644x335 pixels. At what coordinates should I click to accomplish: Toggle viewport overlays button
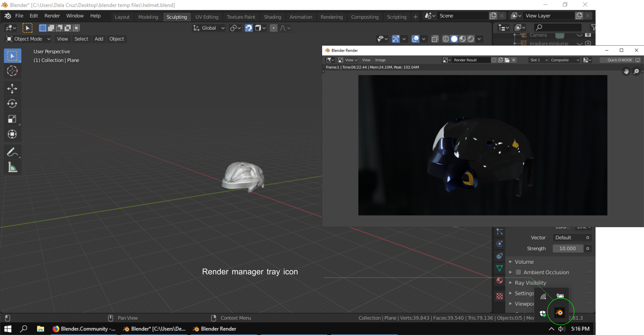[415, 39]
